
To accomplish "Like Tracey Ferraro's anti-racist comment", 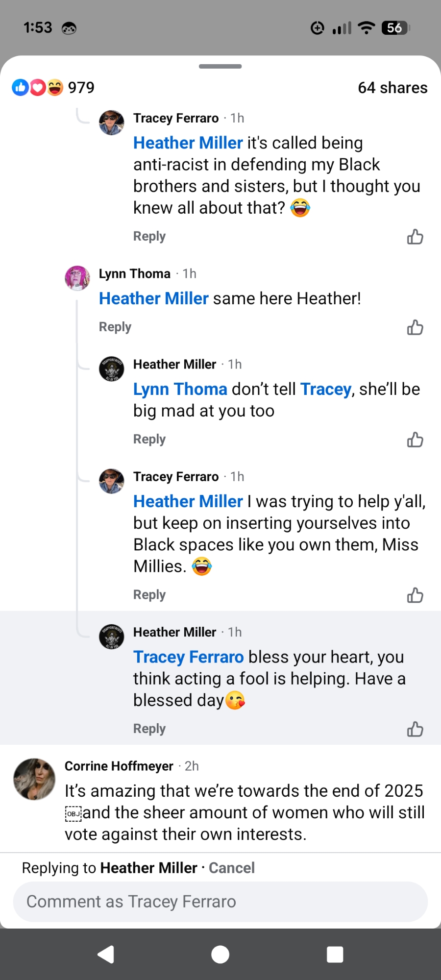I will coord(415,237).
